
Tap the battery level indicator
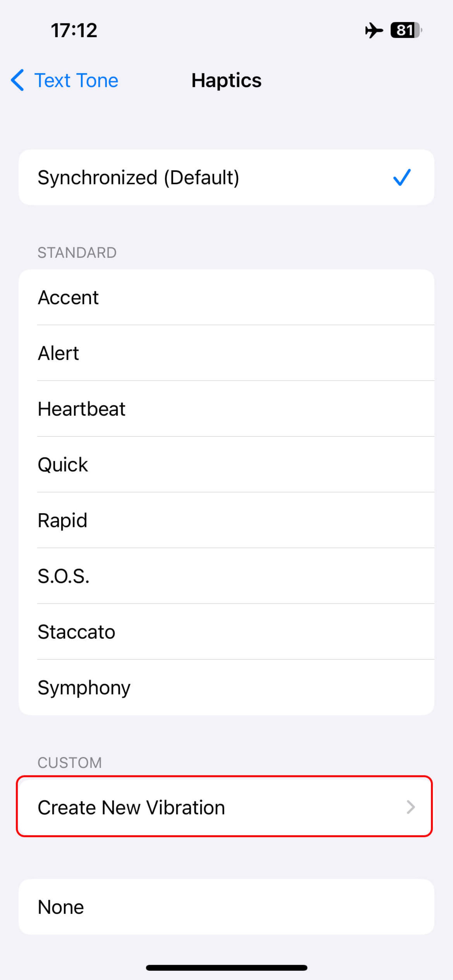(x=406, y=30)
